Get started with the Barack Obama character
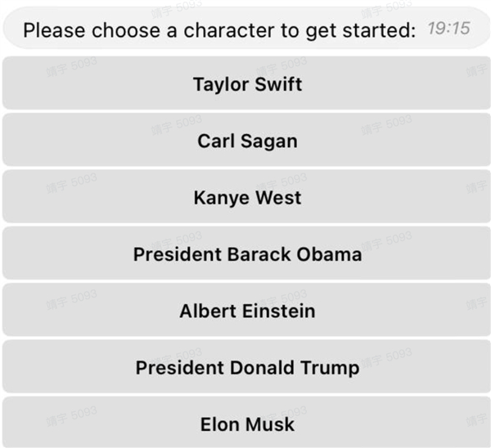The height and width of the screenshot is (448, 491). [x=247, y=254]
